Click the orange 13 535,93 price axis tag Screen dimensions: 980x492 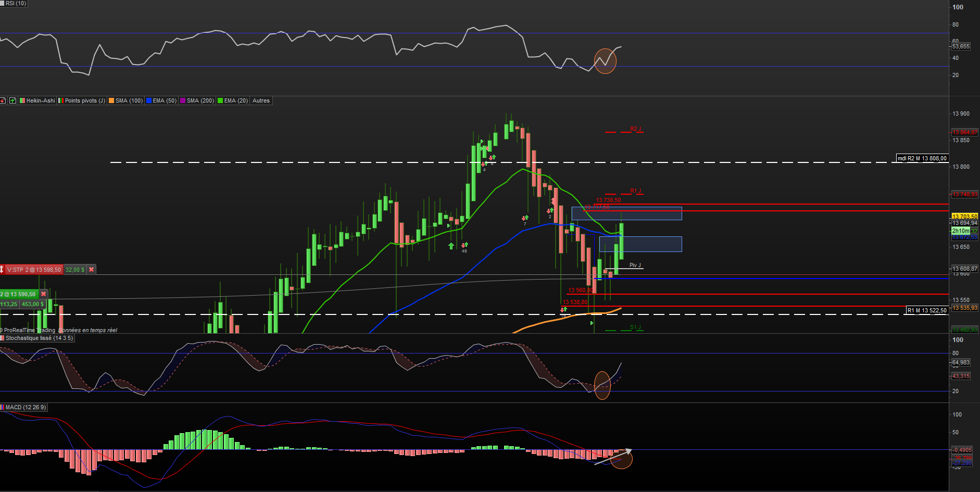965,308
